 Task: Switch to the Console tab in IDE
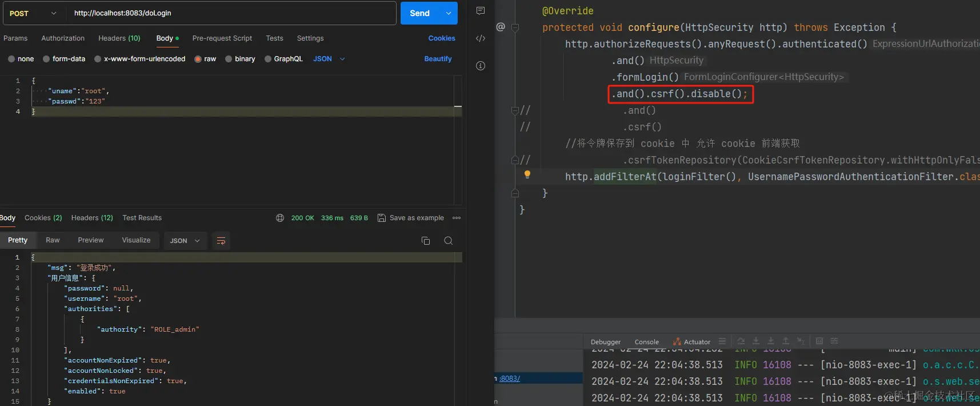pos(647,342)
